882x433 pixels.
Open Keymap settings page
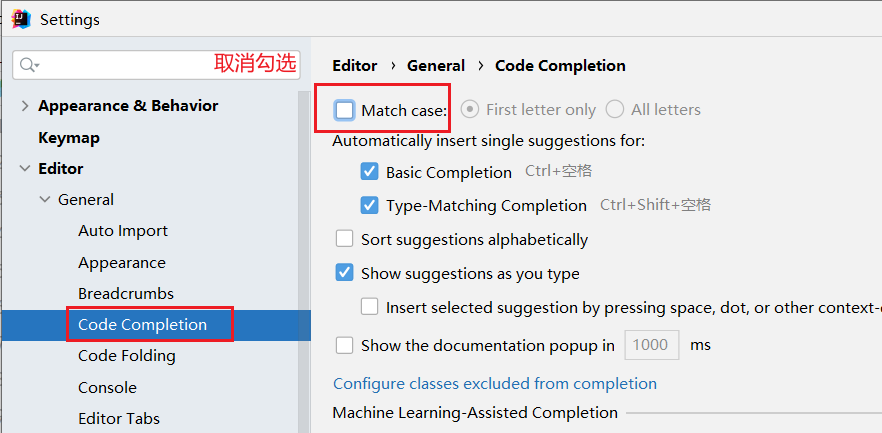pos(69,137)
